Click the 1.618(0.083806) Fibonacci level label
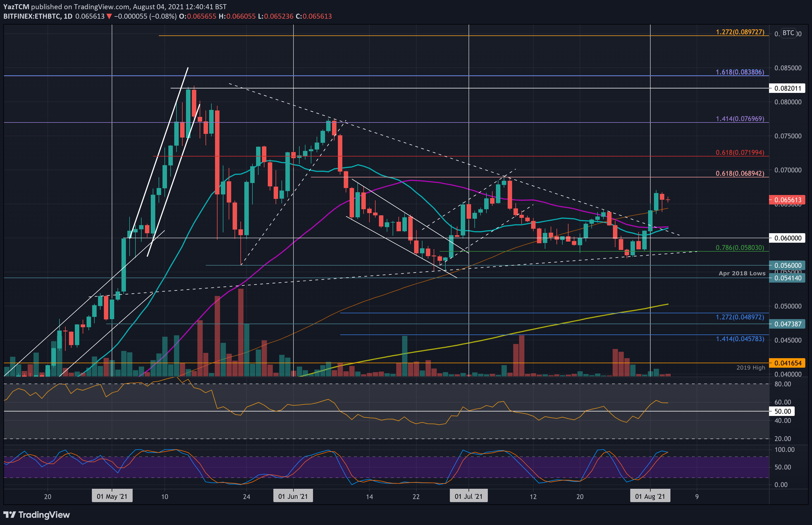The height and width of the screenshot is (525, 812). pos(740,72)
